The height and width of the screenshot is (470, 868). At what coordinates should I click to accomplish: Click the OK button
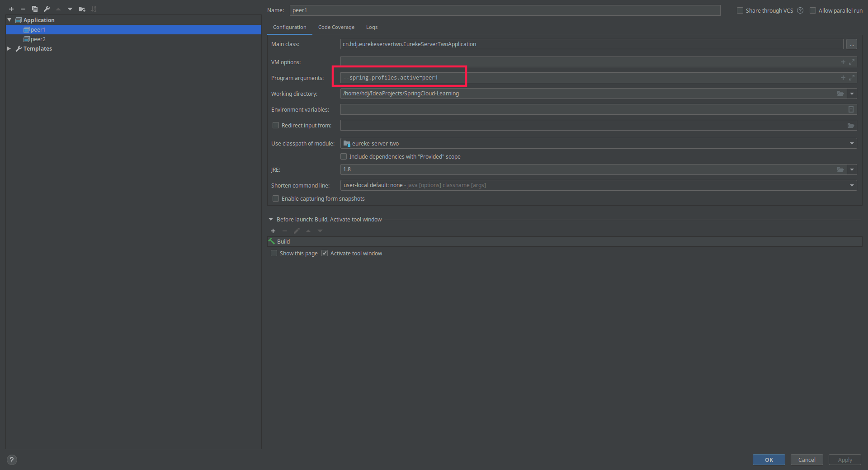pos(769,460)
